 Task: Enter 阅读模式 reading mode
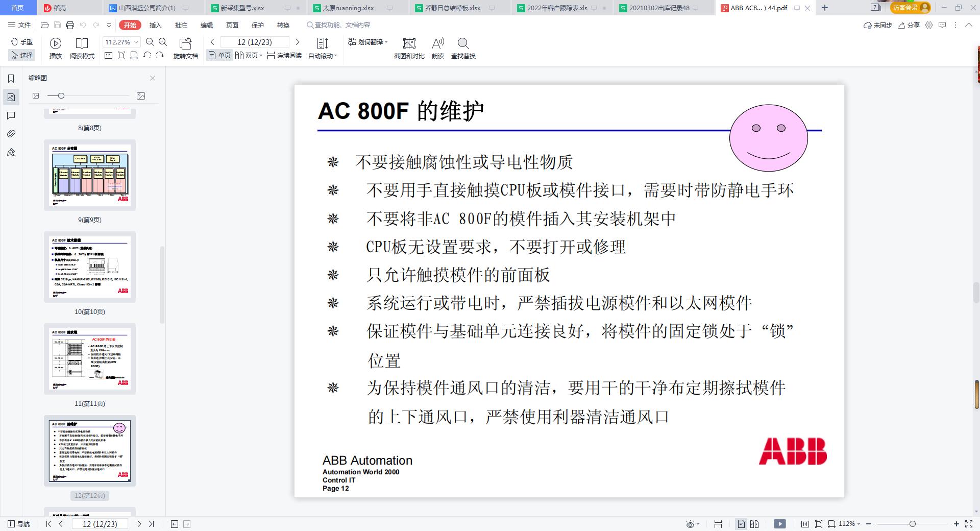pos(82,49)
